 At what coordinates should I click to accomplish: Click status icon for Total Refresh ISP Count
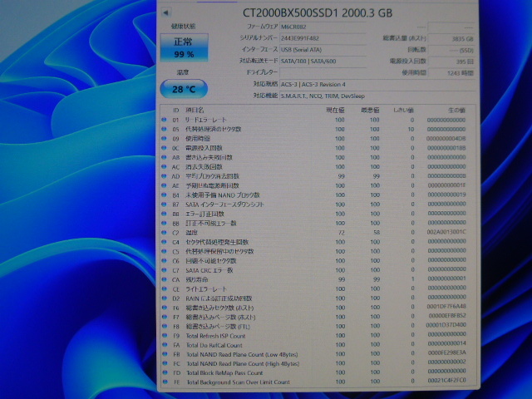[165, 336]
